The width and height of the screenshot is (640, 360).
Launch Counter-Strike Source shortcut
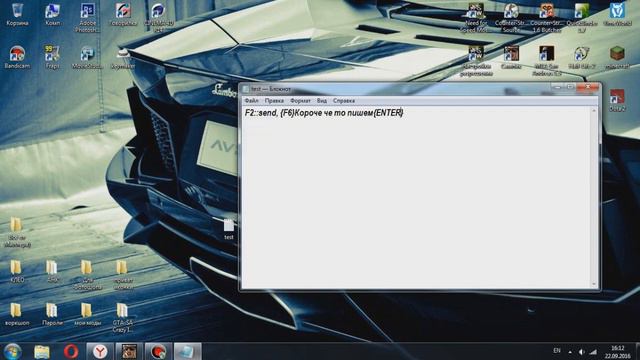click(511, 18)
